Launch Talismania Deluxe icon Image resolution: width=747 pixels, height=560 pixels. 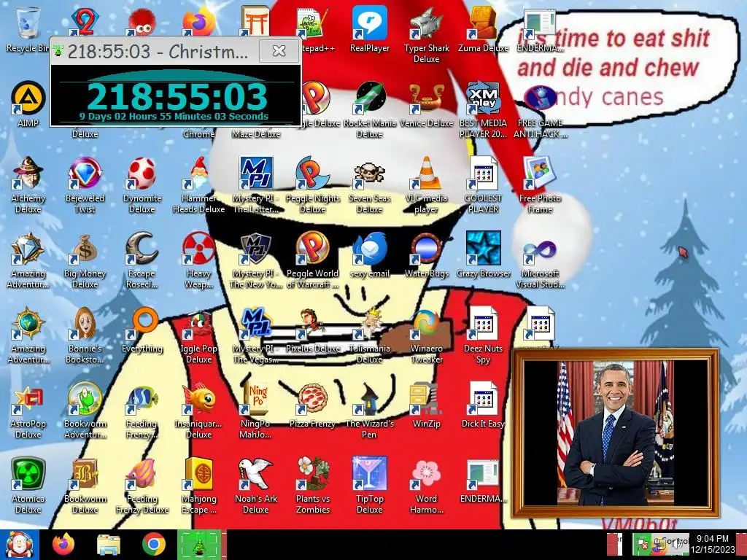(x=369, y=335)
